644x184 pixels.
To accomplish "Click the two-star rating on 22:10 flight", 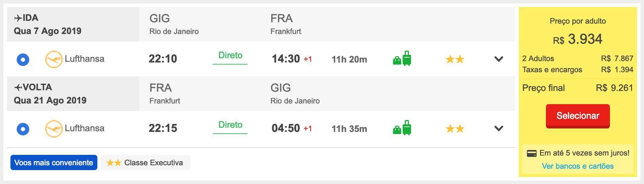I will pos(455,59).
